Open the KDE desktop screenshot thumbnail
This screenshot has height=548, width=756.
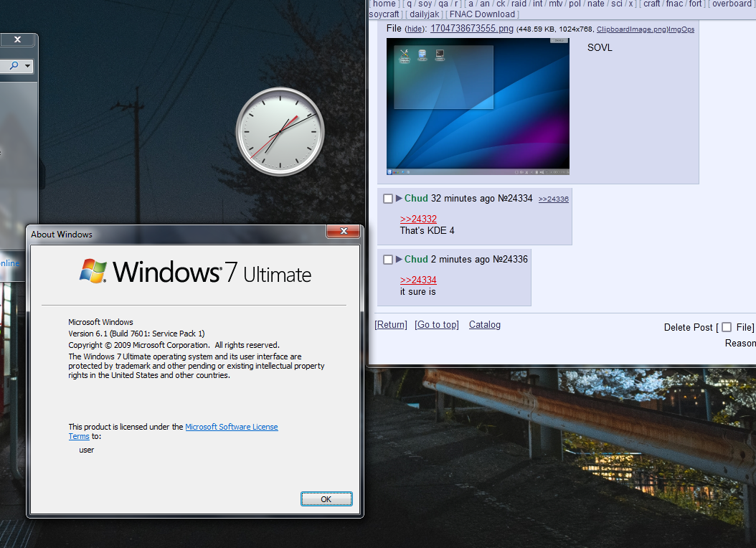[x=478, y=107]
